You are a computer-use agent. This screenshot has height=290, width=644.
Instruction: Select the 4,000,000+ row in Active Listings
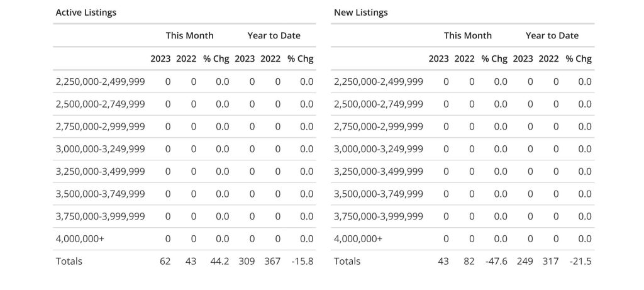click(80, 239)
